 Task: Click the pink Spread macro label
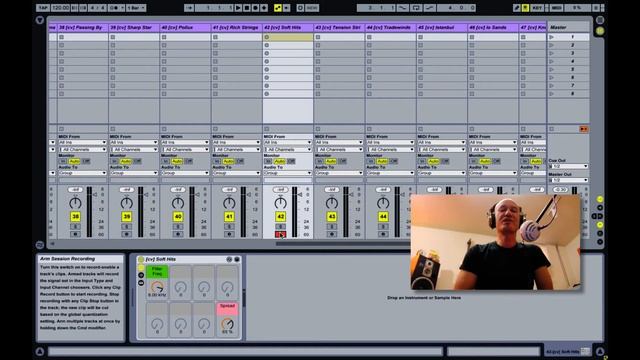[227, 309]
